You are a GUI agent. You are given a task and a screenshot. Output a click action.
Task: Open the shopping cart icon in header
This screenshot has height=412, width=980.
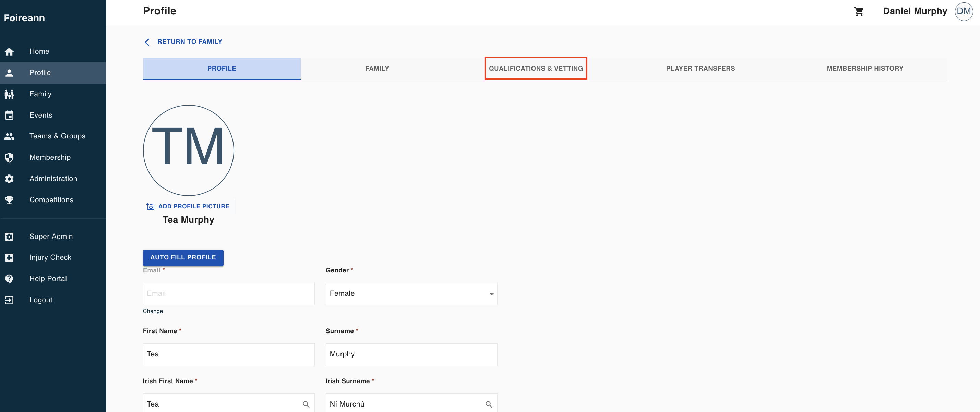pyautogui.click(x=859, y=11)
